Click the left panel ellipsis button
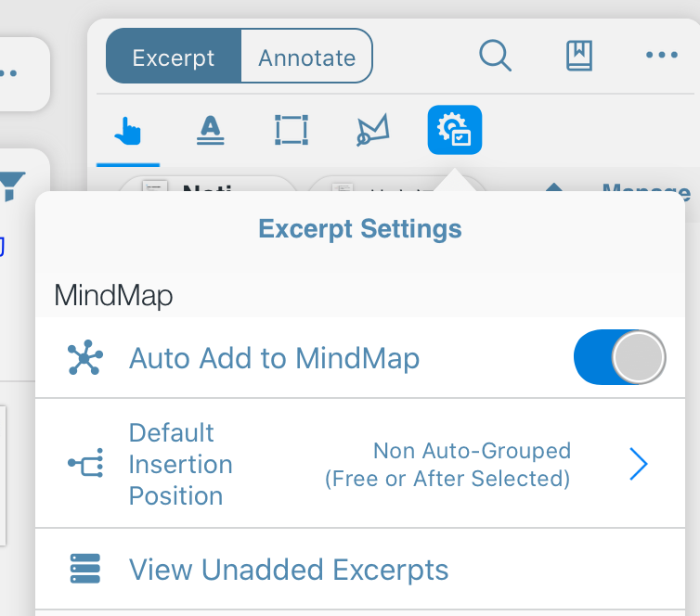700x616 pixels. (x=8, y=73)
